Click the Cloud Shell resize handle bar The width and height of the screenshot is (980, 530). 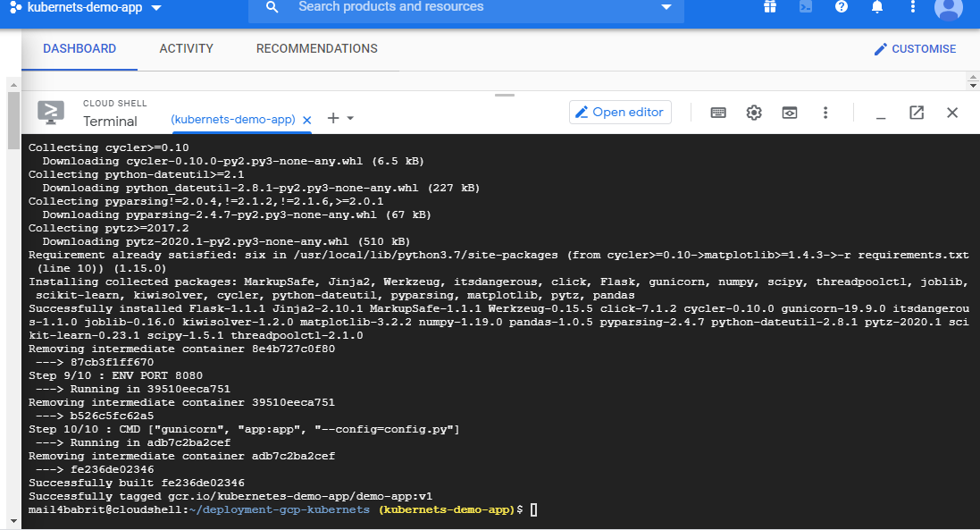(x=505, y=95)
